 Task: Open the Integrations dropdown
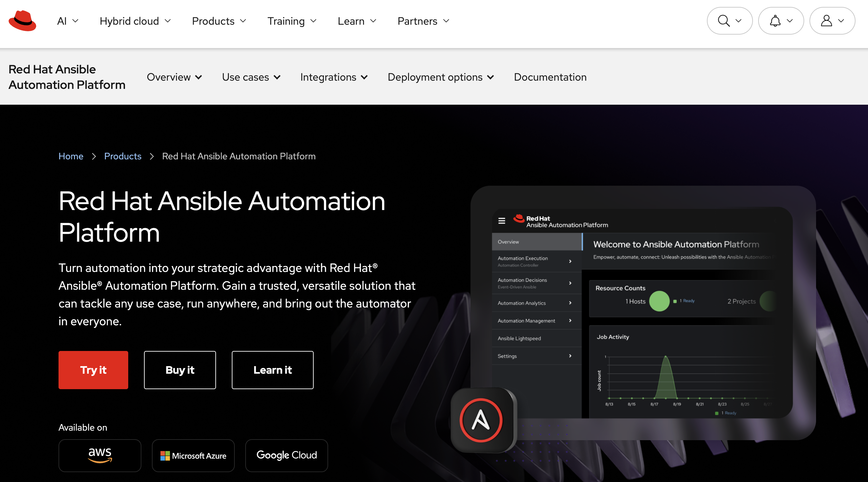[x=334, y=77]
